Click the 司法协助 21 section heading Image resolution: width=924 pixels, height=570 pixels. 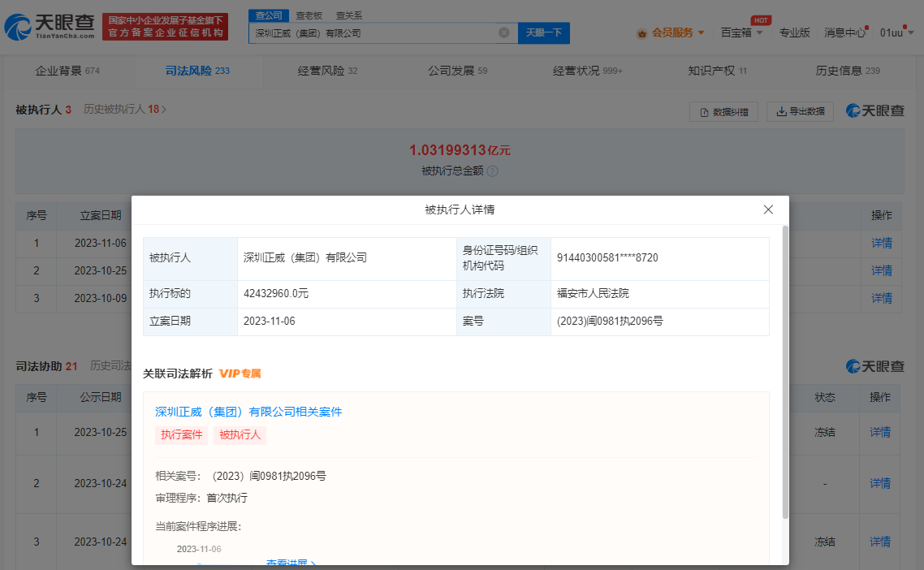[x=46, y=367]
